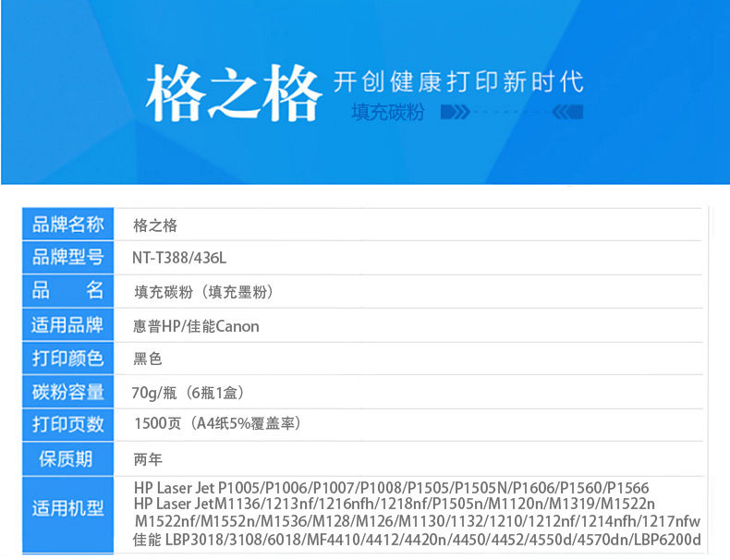Select the 格之格 value in table
The width and height of the screenshot is (730, 560).
pos(155,225)
